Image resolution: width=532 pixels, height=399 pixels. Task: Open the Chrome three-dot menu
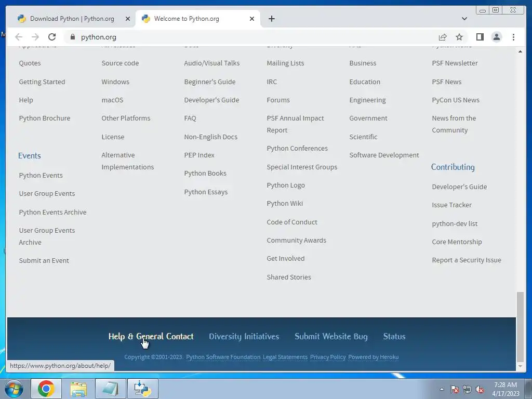[x=513, y=37]
